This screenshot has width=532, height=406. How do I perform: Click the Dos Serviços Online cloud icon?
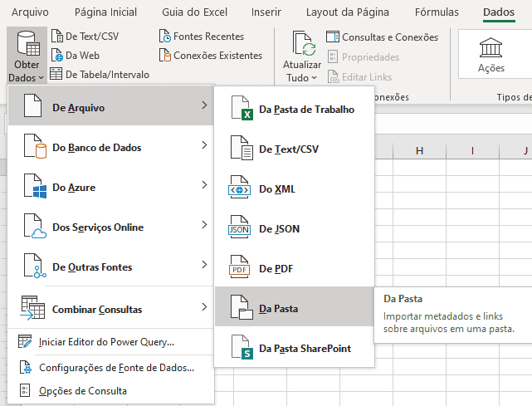36,226
